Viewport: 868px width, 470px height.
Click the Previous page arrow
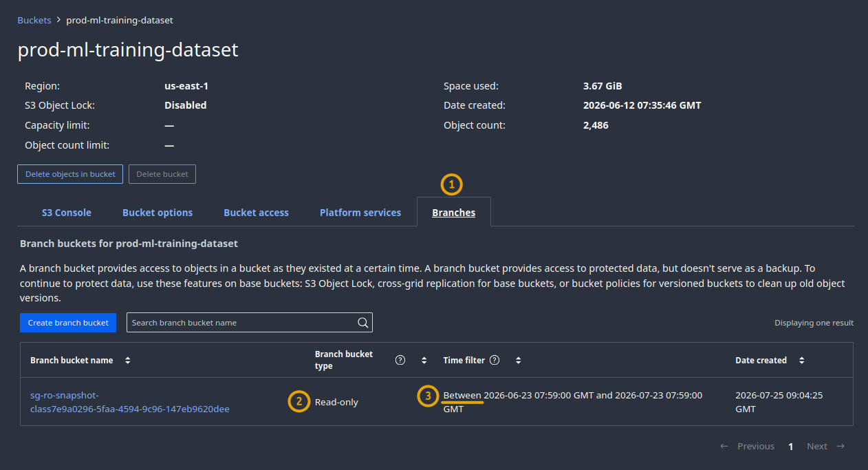pos(724,446)
